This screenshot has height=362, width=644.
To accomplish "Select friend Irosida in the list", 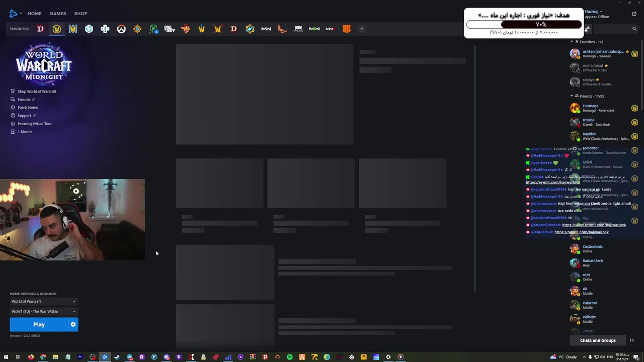I will coord(604,122).
